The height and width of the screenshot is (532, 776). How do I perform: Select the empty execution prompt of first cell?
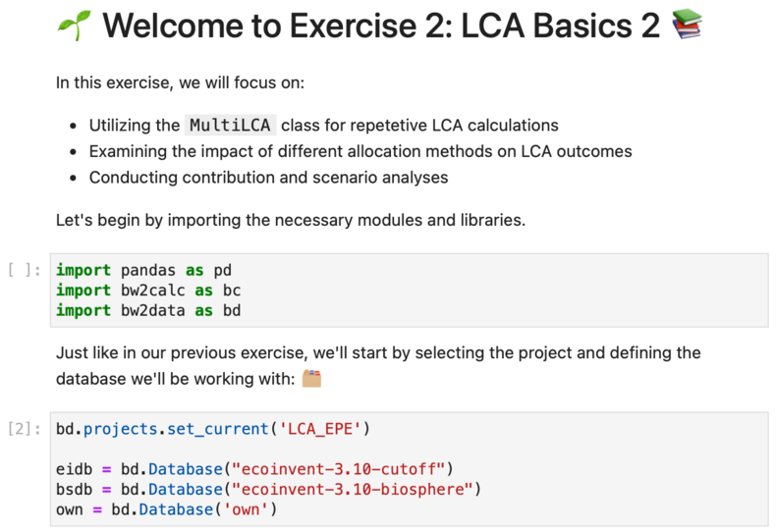[x=25, y=271]
